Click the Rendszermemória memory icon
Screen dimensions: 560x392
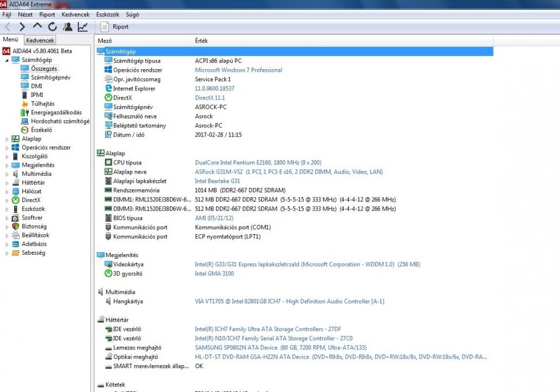point(108,190)
